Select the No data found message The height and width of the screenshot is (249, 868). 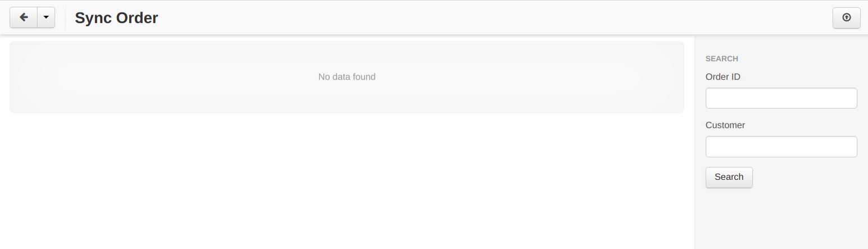point(347,76)
